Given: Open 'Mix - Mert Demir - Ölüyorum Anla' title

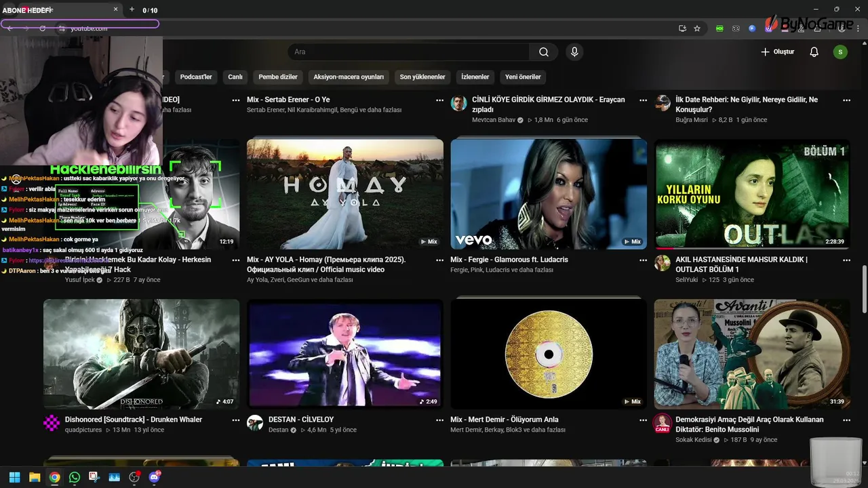Looking at the screenshot, I should (x=505, y=420).
